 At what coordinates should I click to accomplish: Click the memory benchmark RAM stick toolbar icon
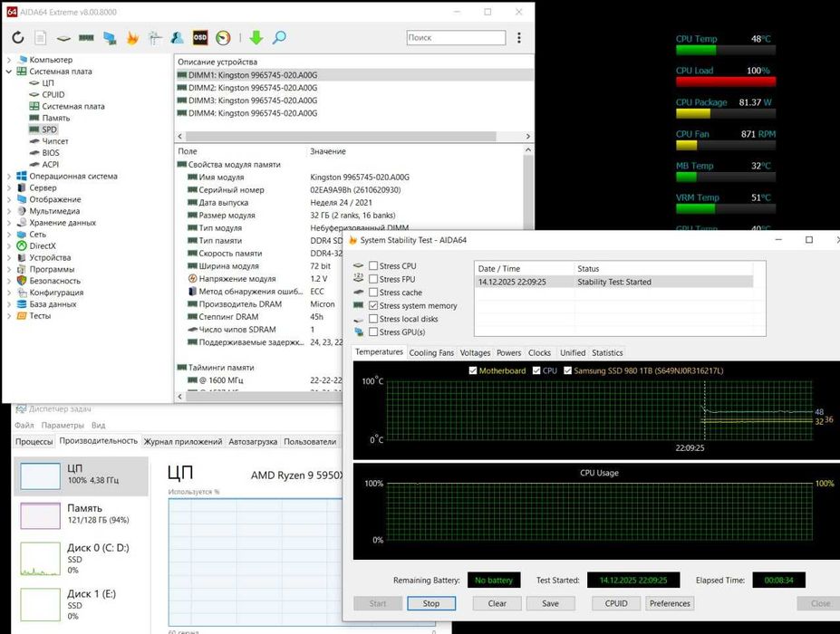(x=86, y=38)
